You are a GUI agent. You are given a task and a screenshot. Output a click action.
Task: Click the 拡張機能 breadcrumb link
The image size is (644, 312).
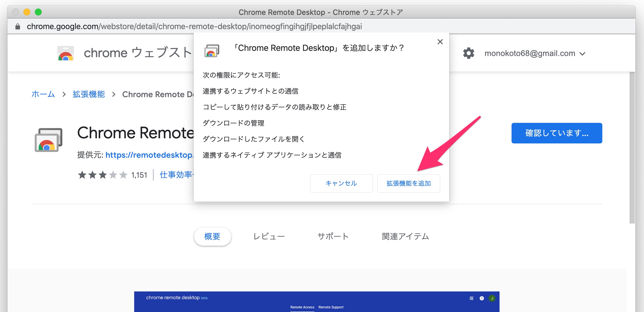pos(89,94)
